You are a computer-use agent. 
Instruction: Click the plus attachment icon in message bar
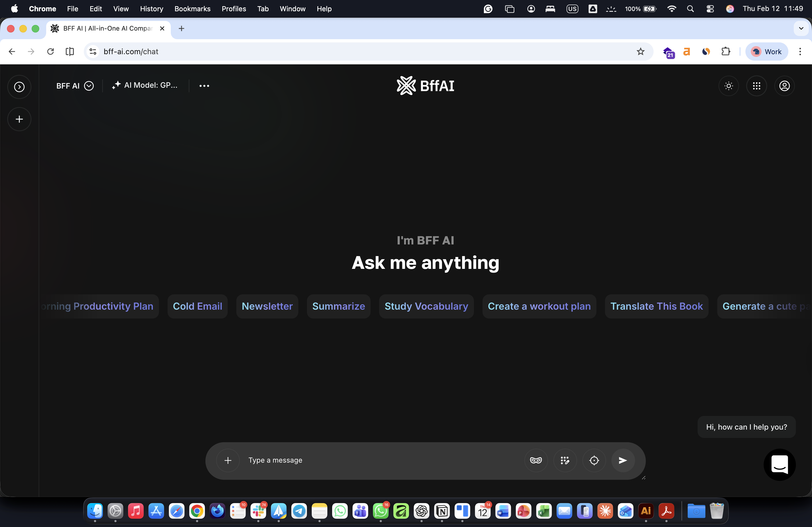point(227,460)
